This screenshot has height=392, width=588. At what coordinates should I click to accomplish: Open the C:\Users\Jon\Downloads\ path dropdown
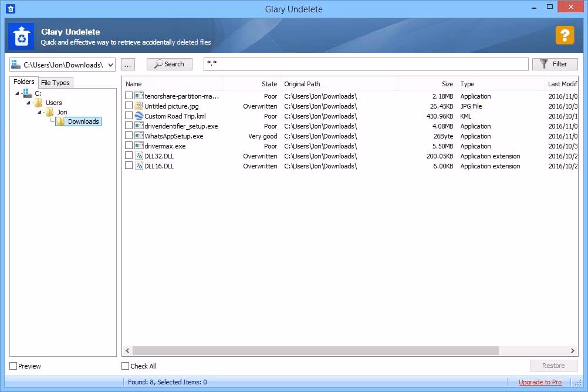[111, 65]
